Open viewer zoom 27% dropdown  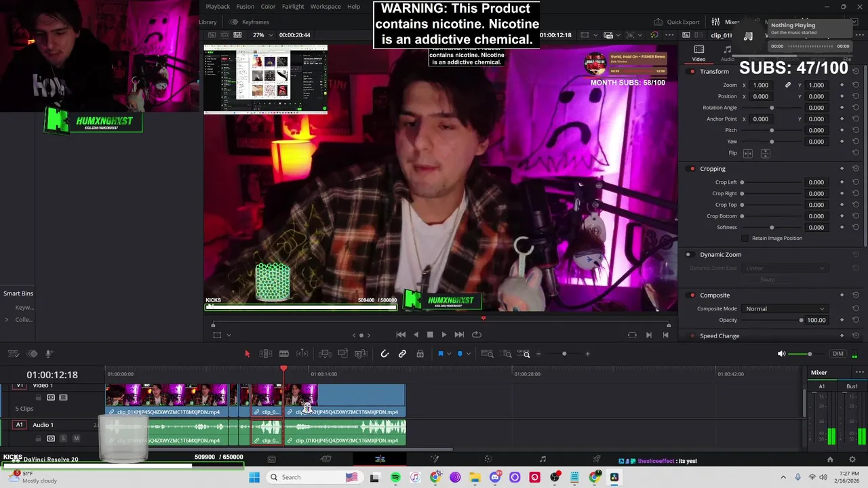coord(262,35)
